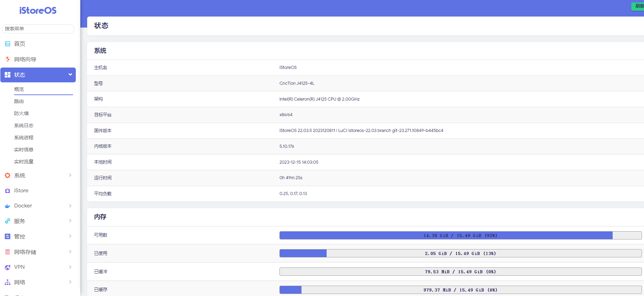Click the iStore shop bag icon
The height and width of the screenshot is (296, 644).
(8, 191)
